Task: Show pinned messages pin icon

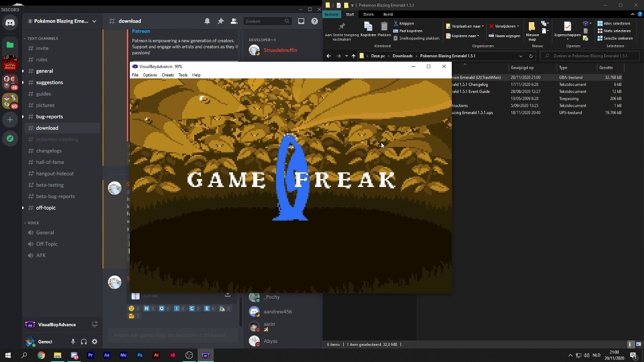Action: tap(220, 21)
